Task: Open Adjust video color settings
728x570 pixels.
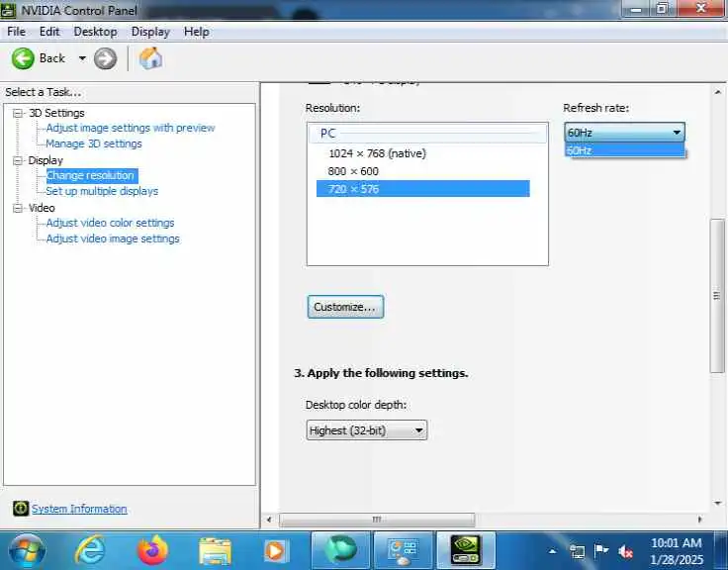Action: (x=110, y=223)
